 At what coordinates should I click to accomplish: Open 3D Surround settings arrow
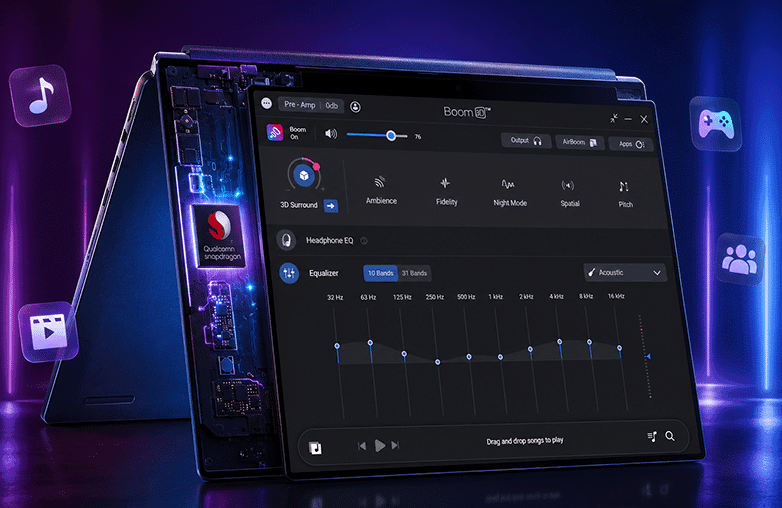point(331,205)
